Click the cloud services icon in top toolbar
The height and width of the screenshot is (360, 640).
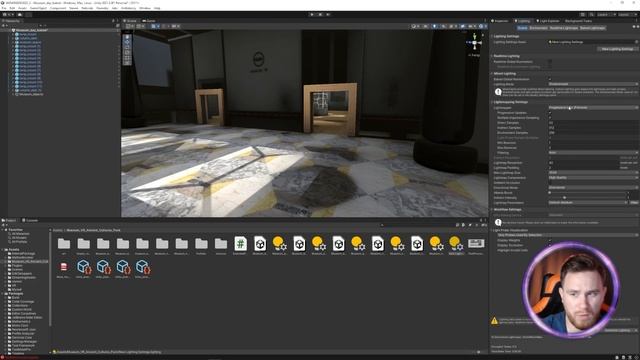[20, 14]
